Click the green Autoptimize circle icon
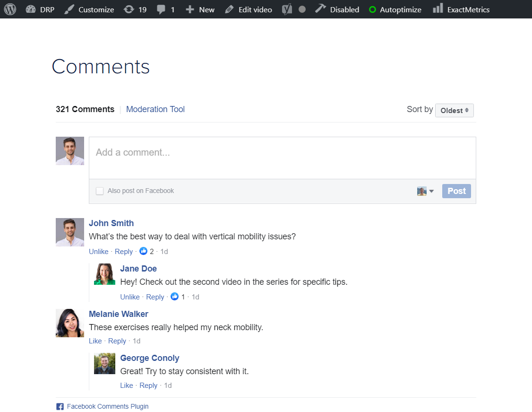The height and width of the screenshot is (412, 532). click(372, 9)
